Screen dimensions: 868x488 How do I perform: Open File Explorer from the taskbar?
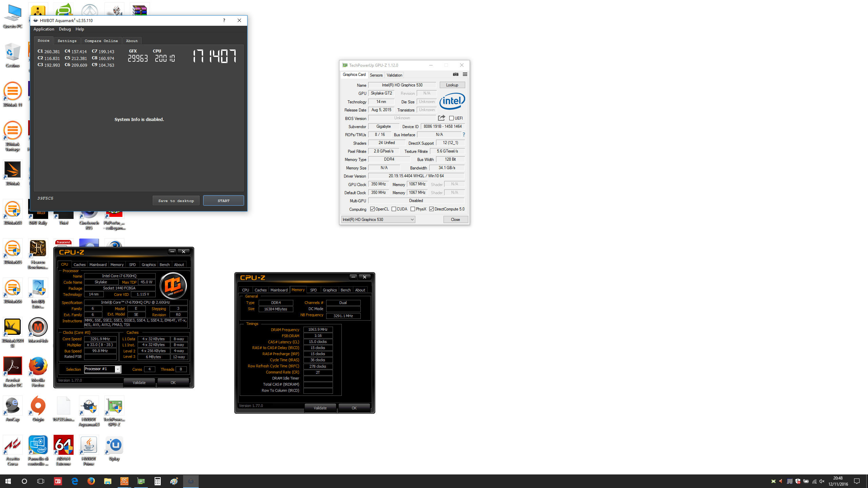click(x=108, y=481)
